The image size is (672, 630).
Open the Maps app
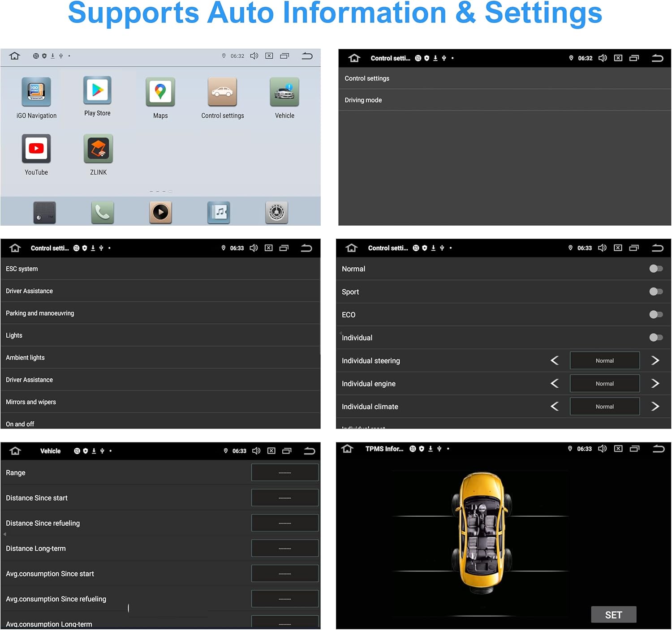160,91
